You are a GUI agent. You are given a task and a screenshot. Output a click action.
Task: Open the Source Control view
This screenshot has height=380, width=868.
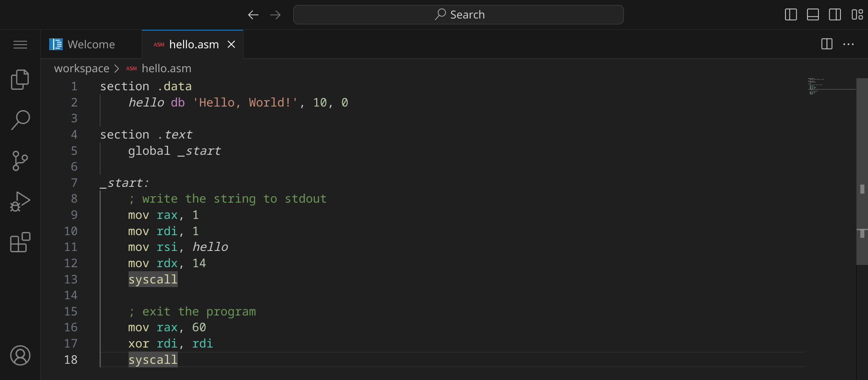click(20, 161)
